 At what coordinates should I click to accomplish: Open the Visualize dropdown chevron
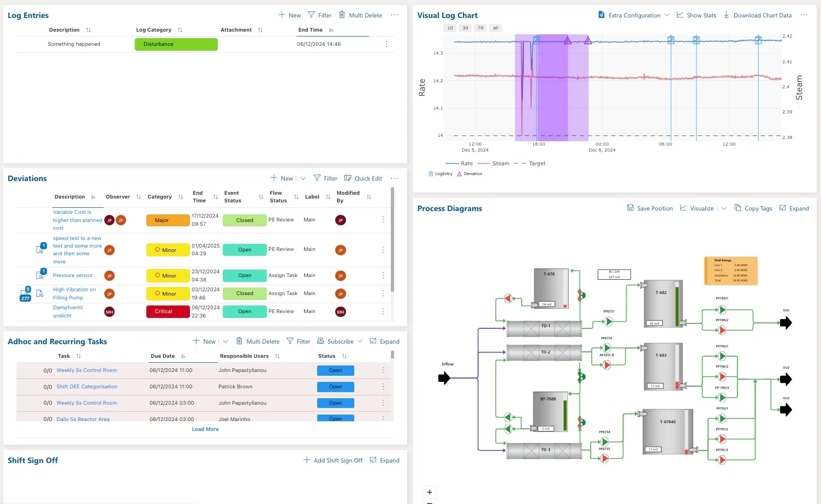[x=724, y=208]
